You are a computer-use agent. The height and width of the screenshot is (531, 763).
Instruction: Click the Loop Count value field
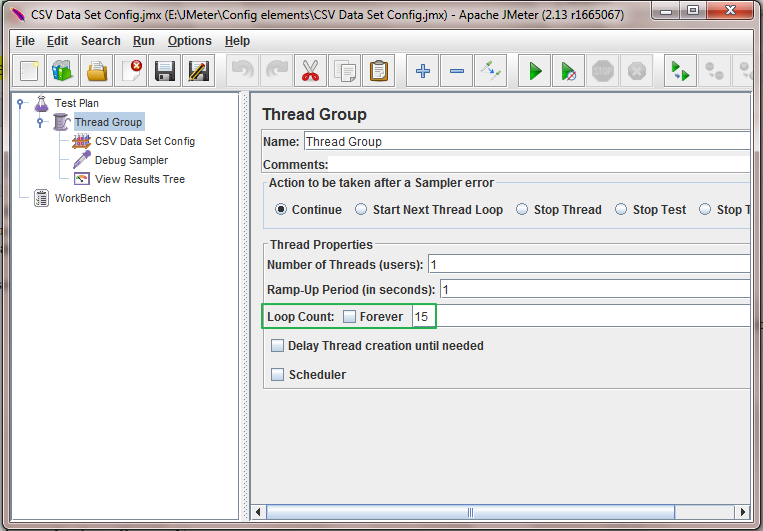pos(581,316)
